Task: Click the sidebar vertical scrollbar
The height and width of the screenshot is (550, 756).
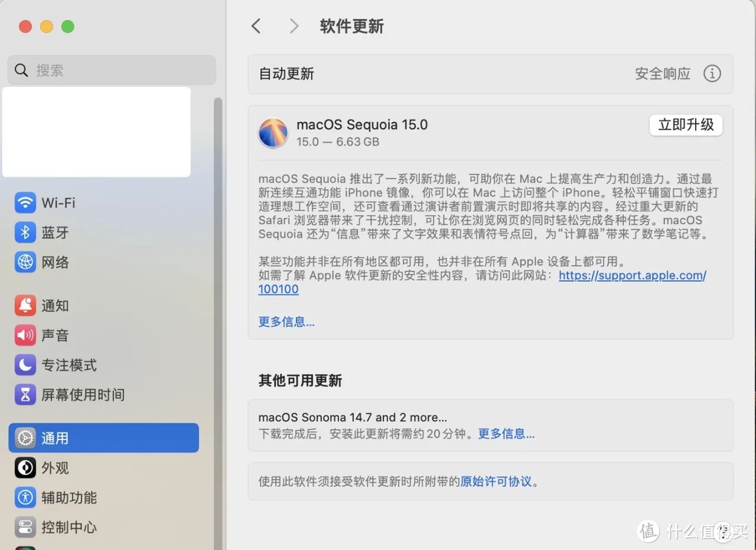Action: pyautogui.click(x=218, y=323)
